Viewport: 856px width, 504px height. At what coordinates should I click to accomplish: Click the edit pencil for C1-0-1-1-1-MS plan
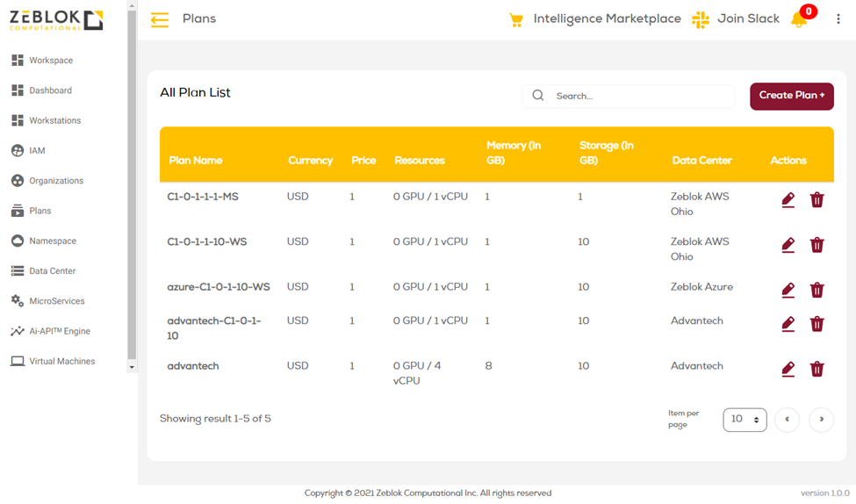point(788,200)
